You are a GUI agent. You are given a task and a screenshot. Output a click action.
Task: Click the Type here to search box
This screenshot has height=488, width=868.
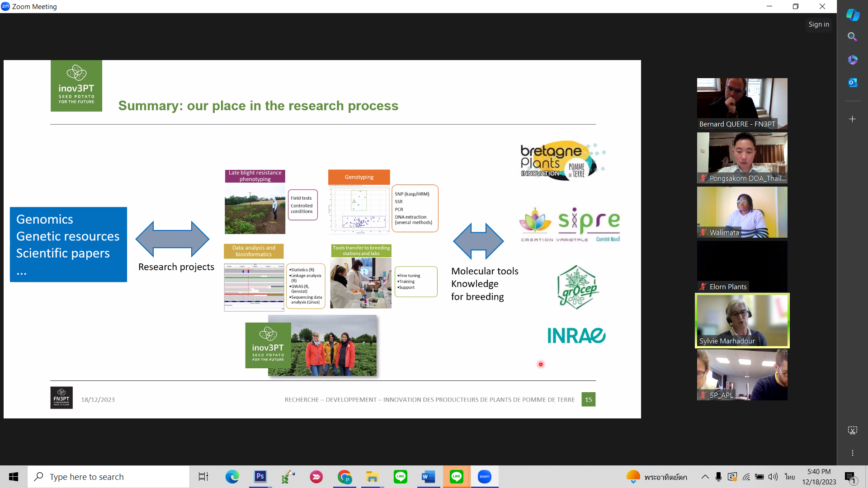(108, 477)
